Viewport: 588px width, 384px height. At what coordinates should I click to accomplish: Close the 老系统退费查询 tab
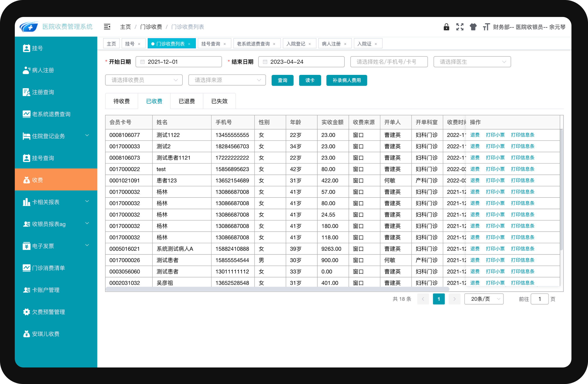(274, 44)
